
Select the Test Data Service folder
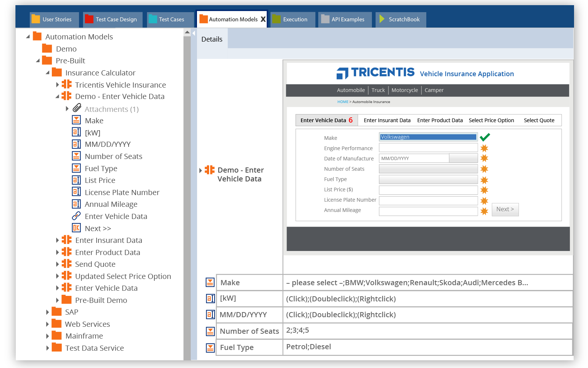coord(94,348)
